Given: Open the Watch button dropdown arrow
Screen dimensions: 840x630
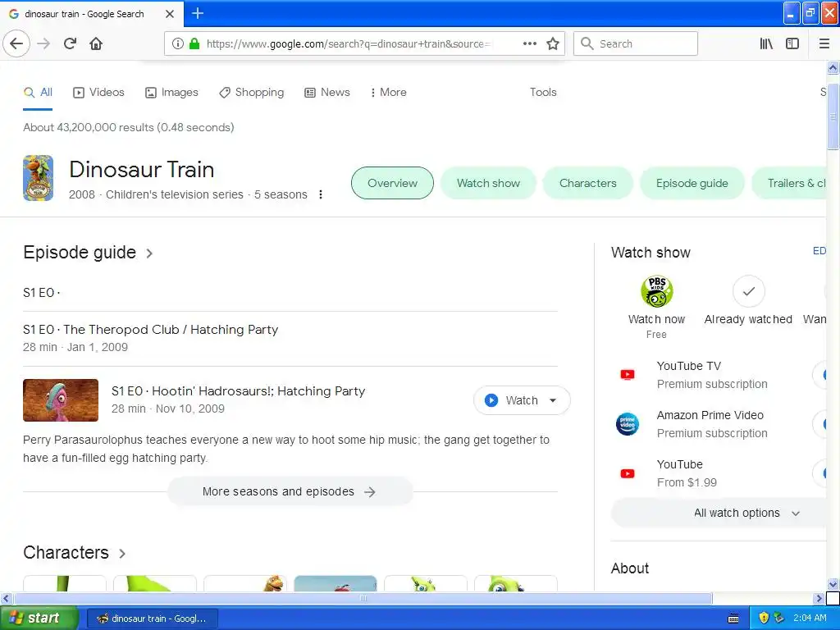Looking at the screenshot, I should 553,400.
